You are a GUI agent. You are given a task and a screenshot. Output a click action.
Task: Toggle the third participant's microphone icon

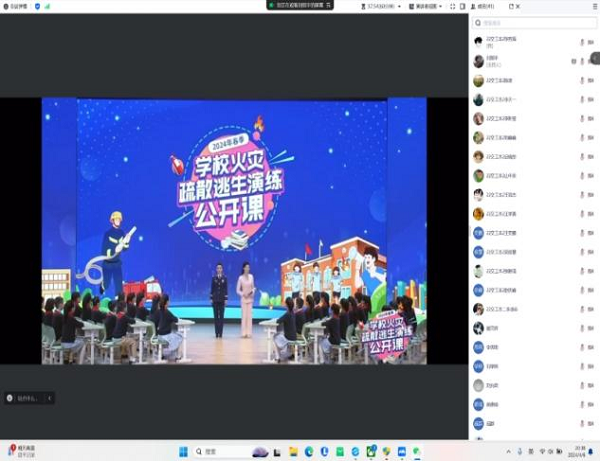click(x=582, y=80)
